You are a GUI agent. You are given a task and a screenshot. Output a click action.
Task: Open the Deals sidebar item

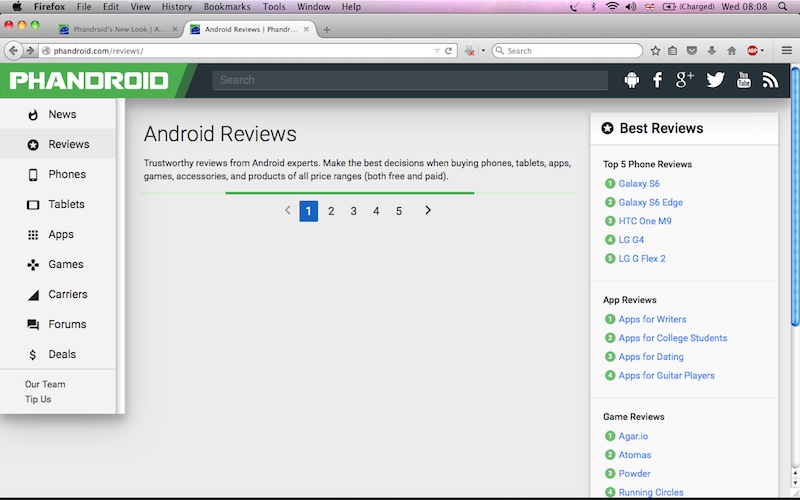tap(62, 354)
